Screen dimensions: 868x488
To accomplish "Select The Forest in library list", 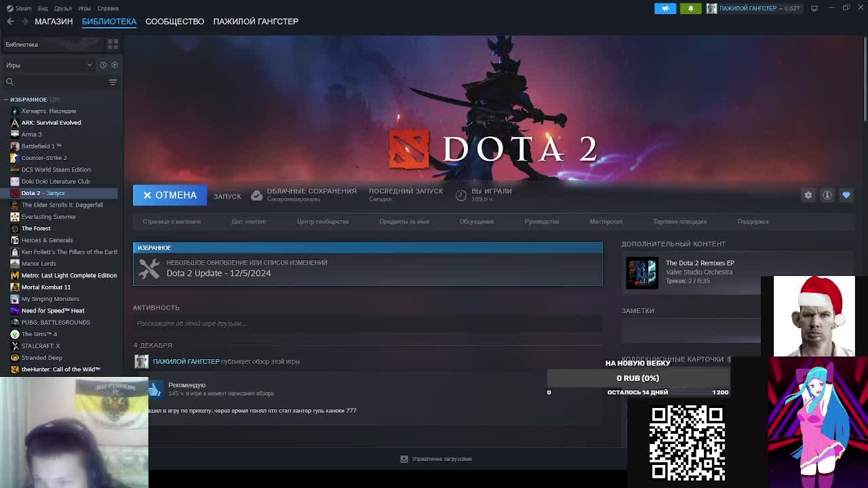I will pyautogui.click(x=36, y=228).
